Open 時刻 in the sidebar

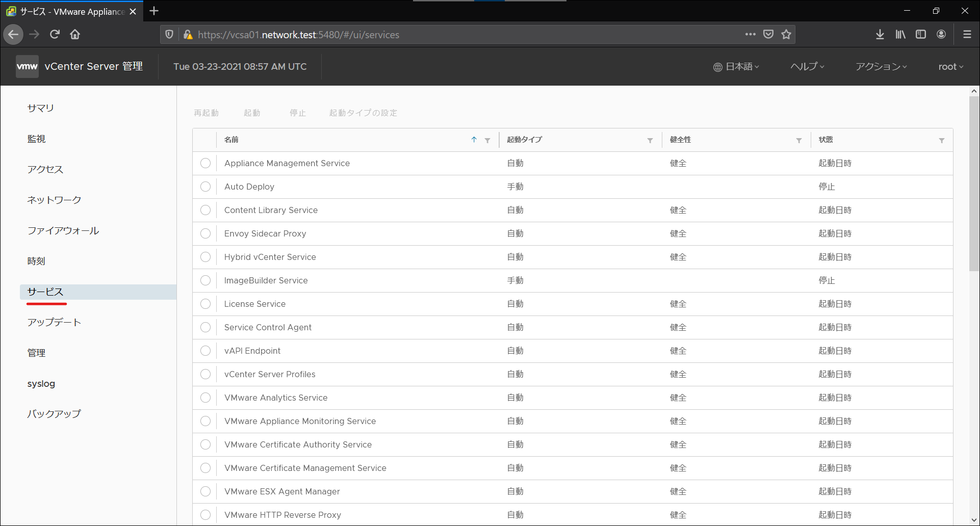(36, 261)
